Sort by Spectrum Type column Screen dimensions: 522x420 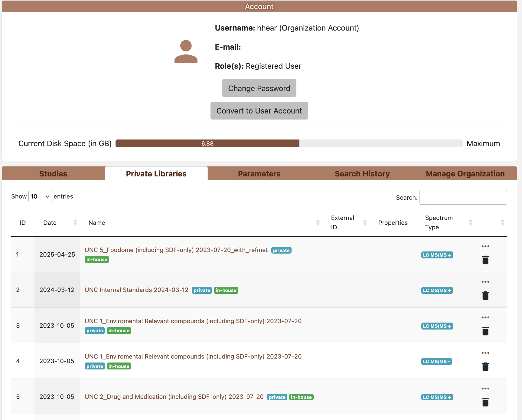(x=470, y=223)
